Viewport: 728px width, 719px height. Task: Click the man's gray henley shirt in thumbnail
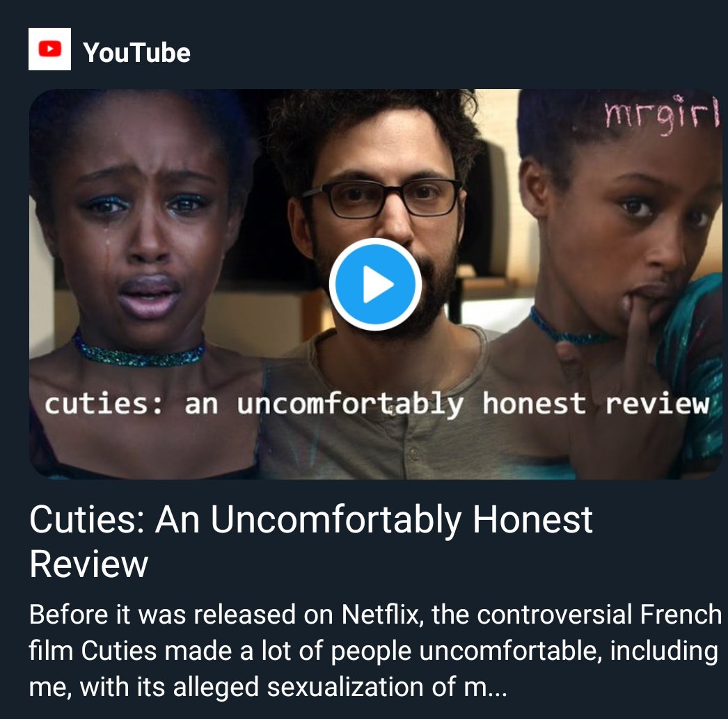click(x=381, y=409)
